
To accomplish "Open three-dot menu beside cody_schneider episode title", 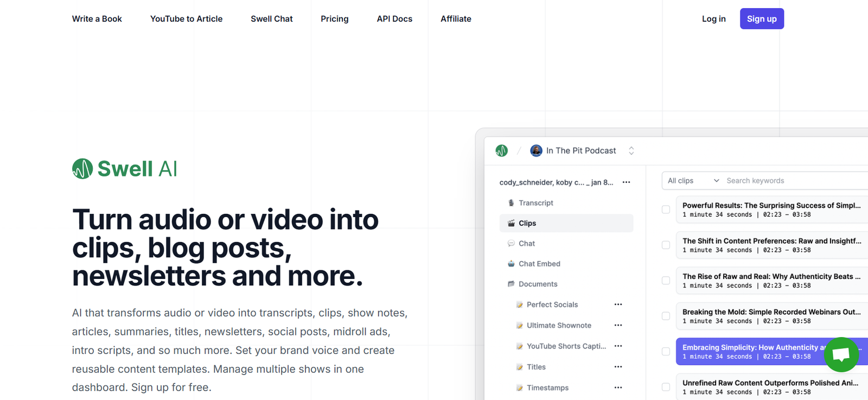I will click(626, 182).
